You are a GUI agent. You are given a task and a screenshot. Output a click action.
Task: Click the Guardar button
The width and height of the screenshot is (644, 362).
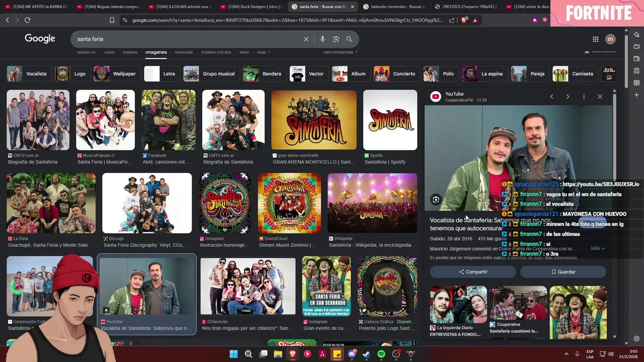563,272
